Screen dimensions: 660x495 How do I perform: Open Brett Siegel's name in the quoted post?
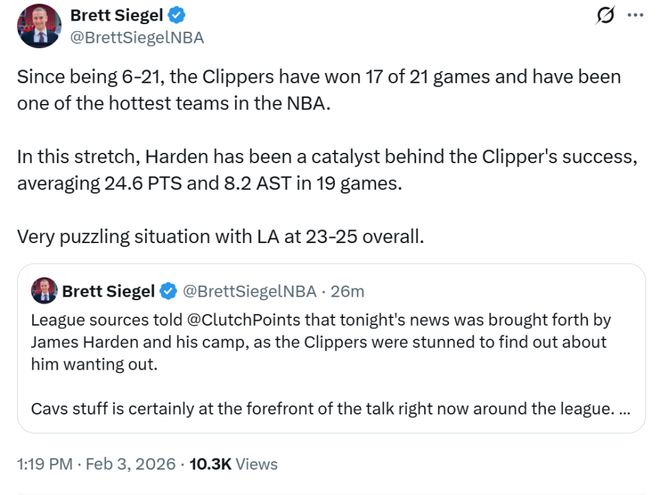pyautogui.click(x=108, y=291)
